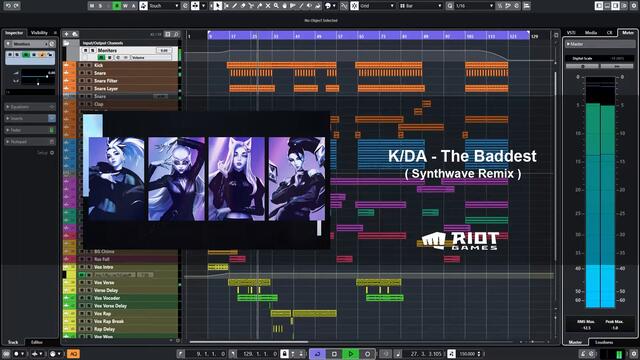This screenshot has height=360, width=640.
Task: Expand the Master section in Meter
Action: point(599,44)
